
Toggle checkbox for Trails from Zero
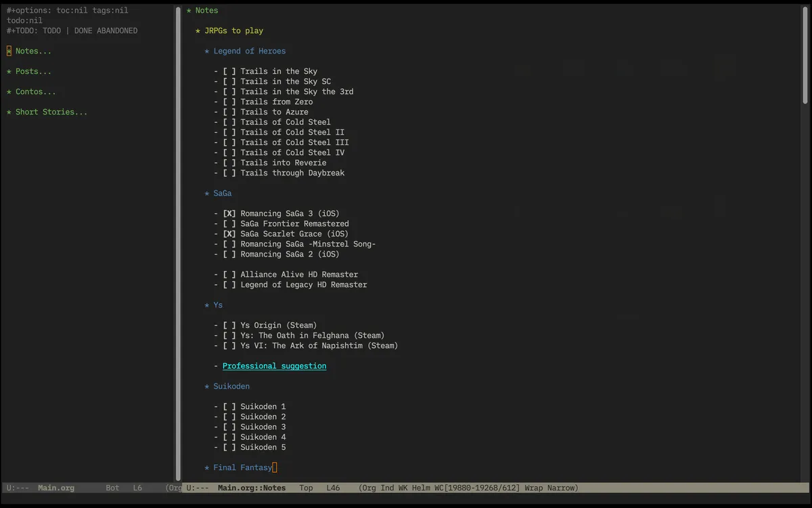click(x=229, y=102)
